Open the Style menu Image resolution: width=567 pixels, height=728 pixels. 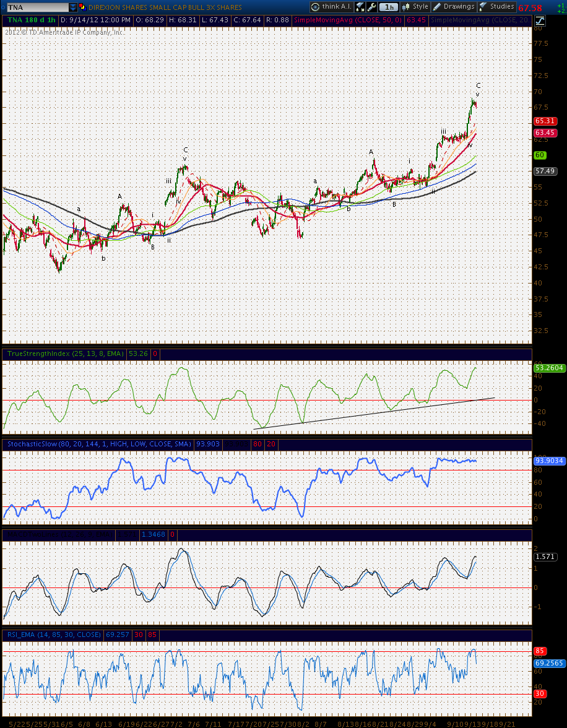415,7
